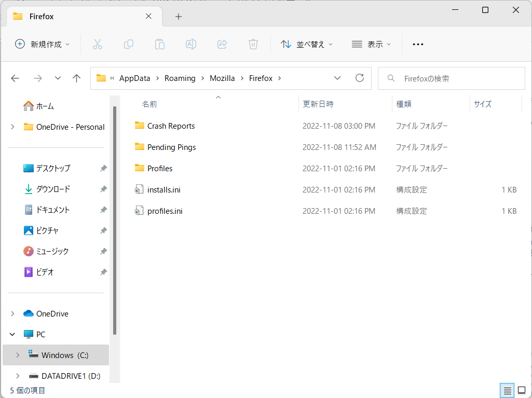
Task: Expand the OneDrive tree node
Action: [x=12, y=313]
